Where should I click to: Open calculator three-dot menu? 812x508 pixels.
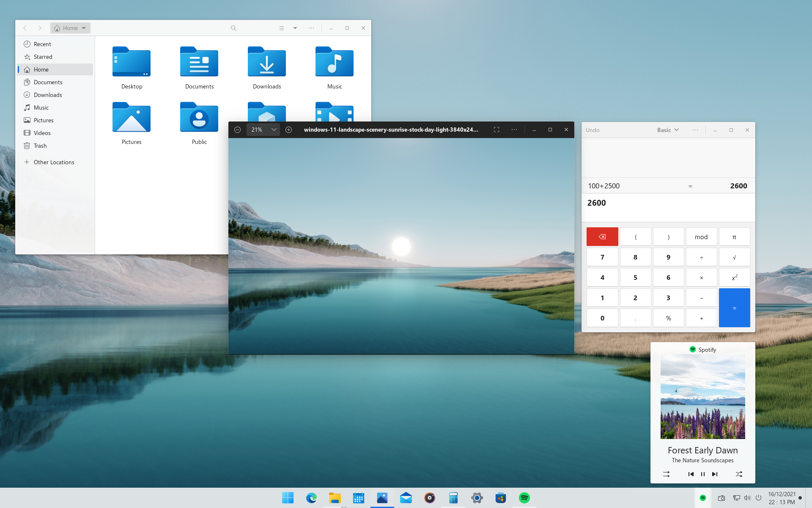695,130
